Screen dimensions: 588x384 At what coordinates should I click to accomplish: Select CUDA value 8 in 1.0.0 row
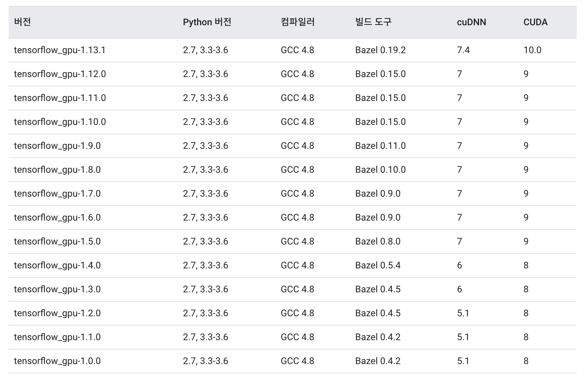click(x=526, y=361)
